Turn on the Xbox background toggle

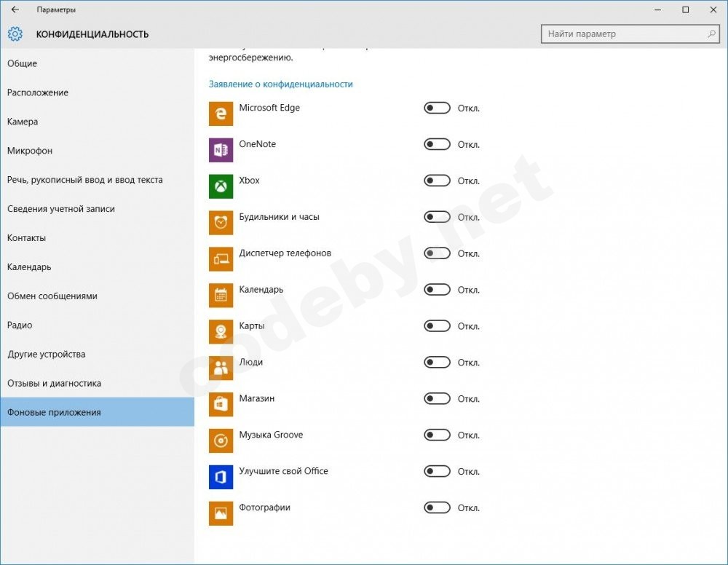(437, 181)
